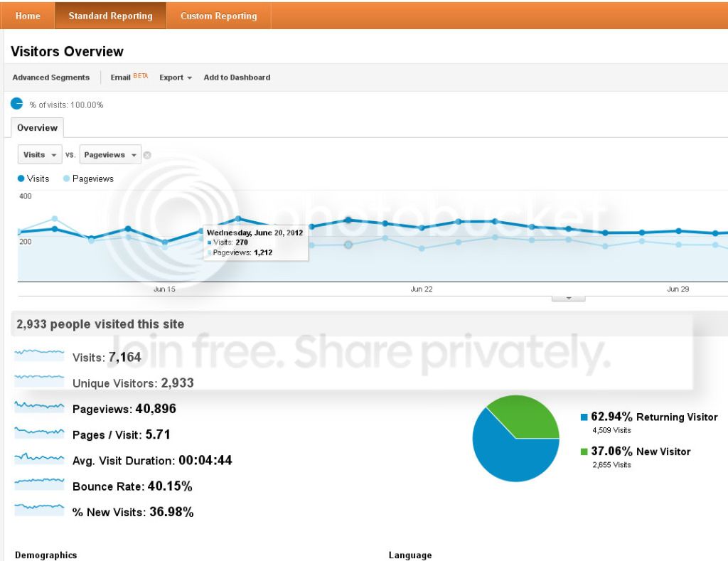Click the % New Visits sparkline
The width and height of the screenshot is (728, 561).
click(39, 508)
